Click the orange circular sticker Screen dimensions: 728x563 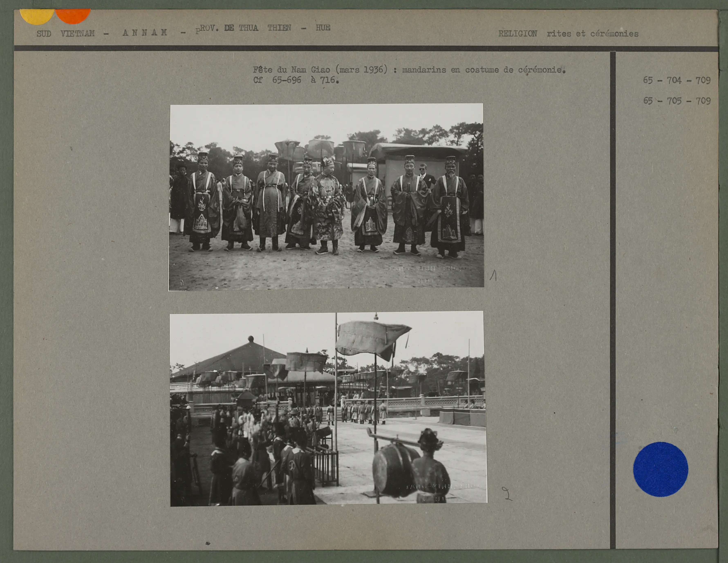pos(73,15)
